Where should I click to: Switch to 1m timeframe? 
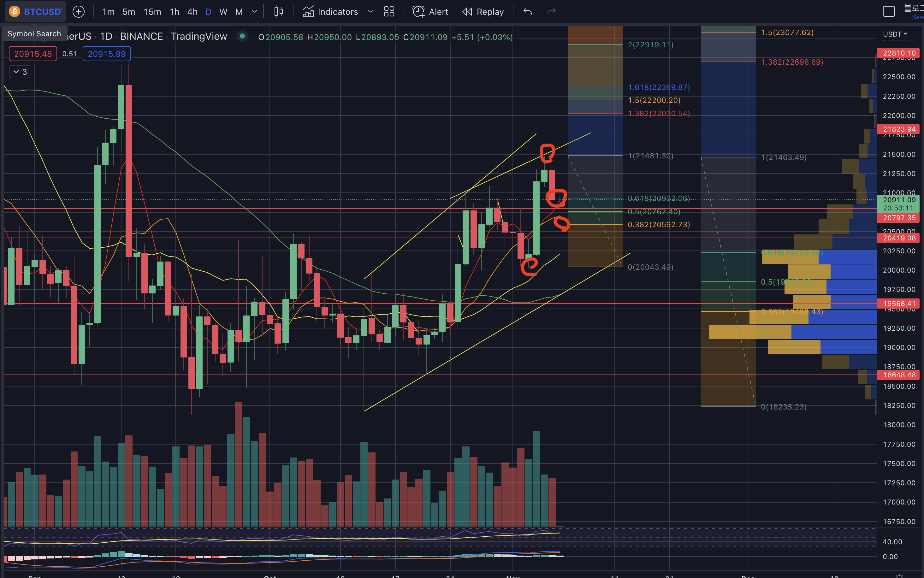tap(108, 11)
